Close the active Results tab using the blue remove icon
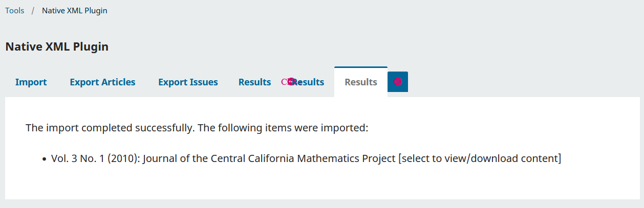 [x=398, y=82]
